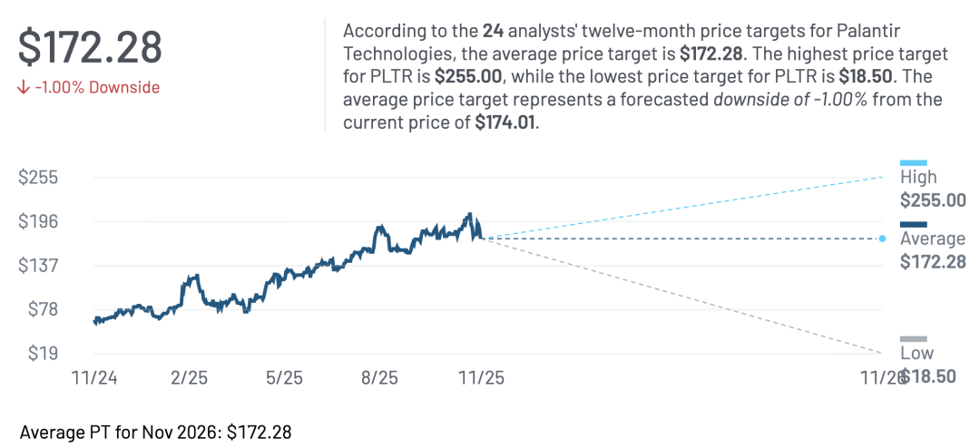This screenshot has height=448, width=980.
Task: Click the dark blue Average legend swatch
Action: tap(913, 225)
